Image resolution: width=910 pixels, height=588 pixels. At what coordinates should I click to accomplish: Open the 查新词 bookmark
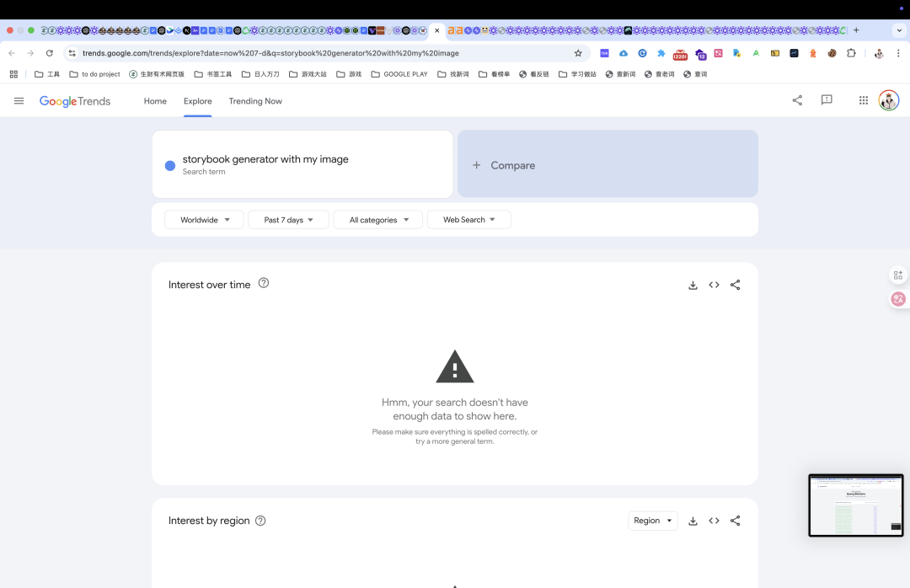(620, 74)
